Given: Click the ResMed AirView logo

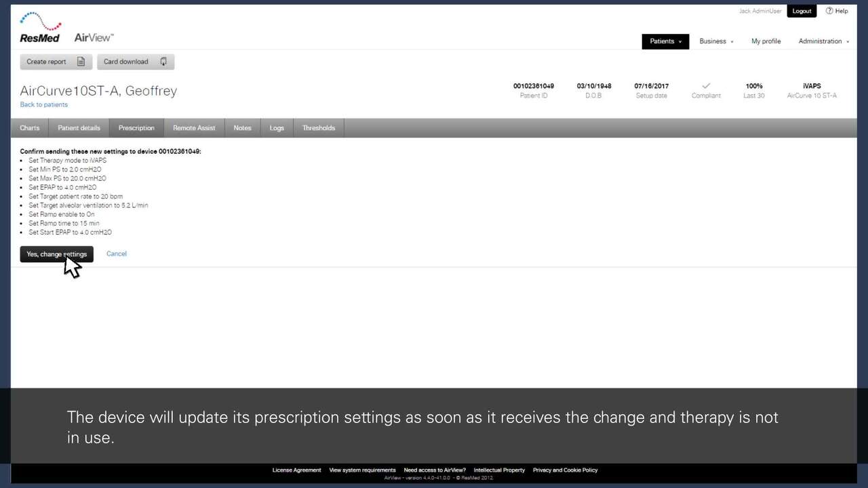Looking at the screenshot, I should point(66,28).
